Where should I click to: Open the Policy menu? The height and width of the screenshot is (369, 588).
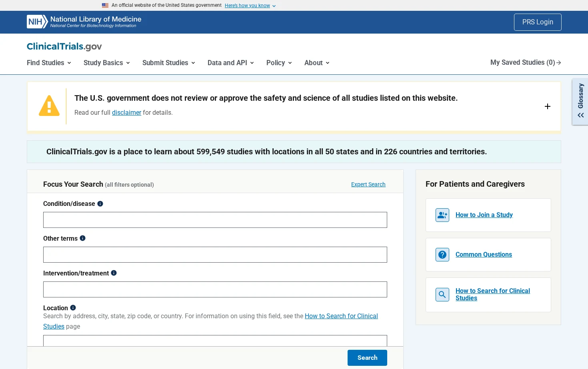[x=279, y=63]
